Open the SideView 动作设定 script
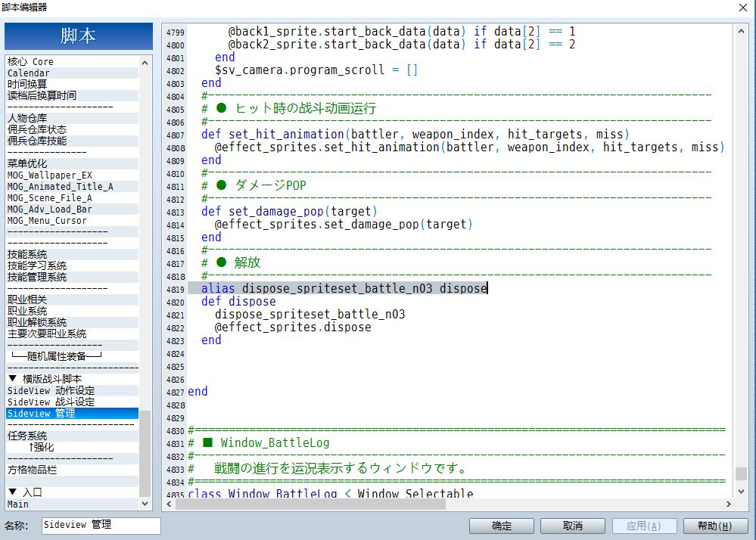The height and width of the screenshot is (540, 756). pyautogui.click(x=73, y=391)
